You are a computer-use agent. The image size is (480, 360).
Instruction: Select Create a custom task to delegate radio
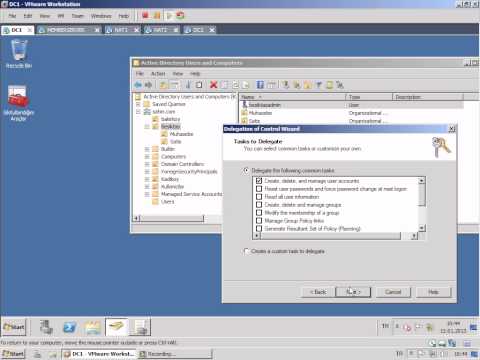coord(246,251)
